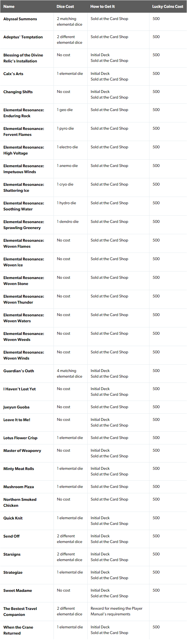The height and width of the screenshot is (644, 187).
Task: Click the Calx's Arts card name
Action: (13, 74)
